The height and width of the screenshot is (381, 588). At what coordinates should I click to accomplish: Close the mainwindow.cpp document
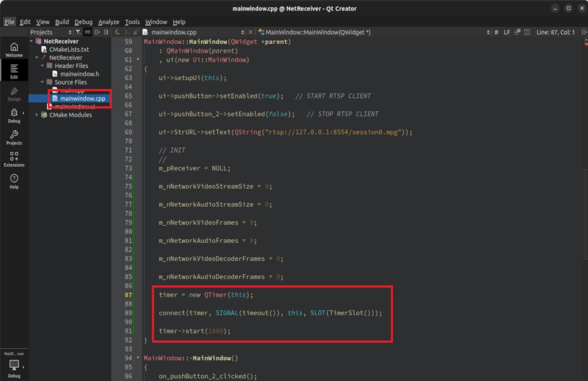coord(251,32)
